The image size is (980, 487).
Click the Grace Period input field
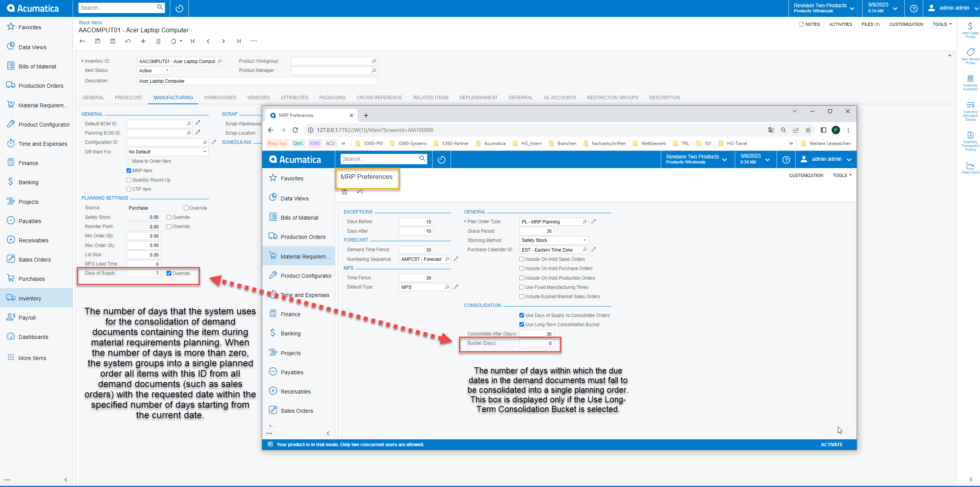pyautogui.click(x=536, y=231)
